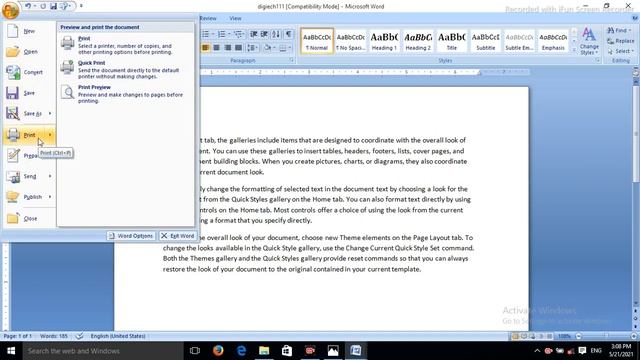Open Word Options

[131, 236]
